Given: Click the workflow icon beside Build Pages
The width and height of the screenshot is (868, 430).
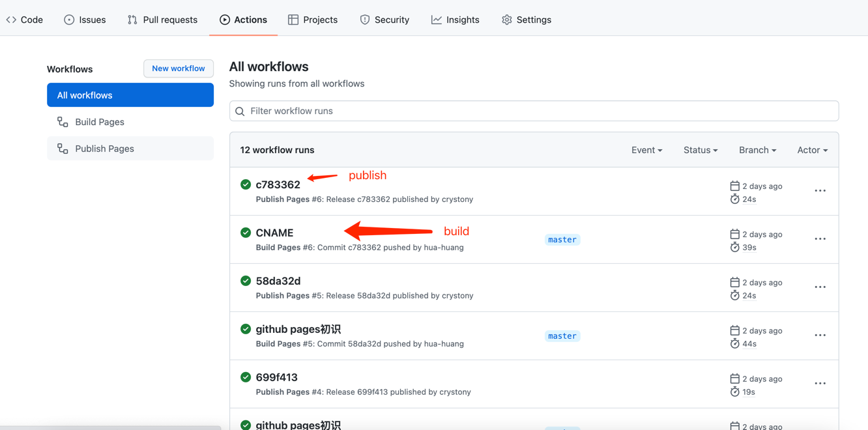Looking at the screenshot, I should (x=63, y=122).
